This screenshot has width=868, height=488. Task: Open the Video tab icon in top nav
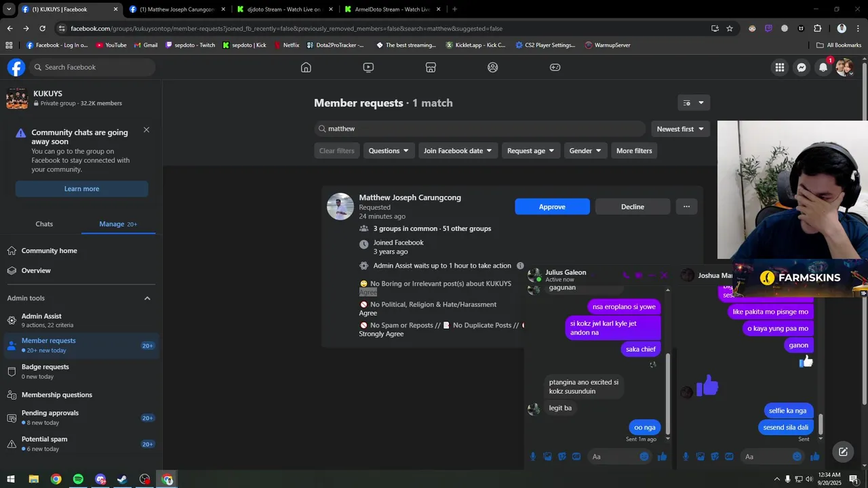368,67
